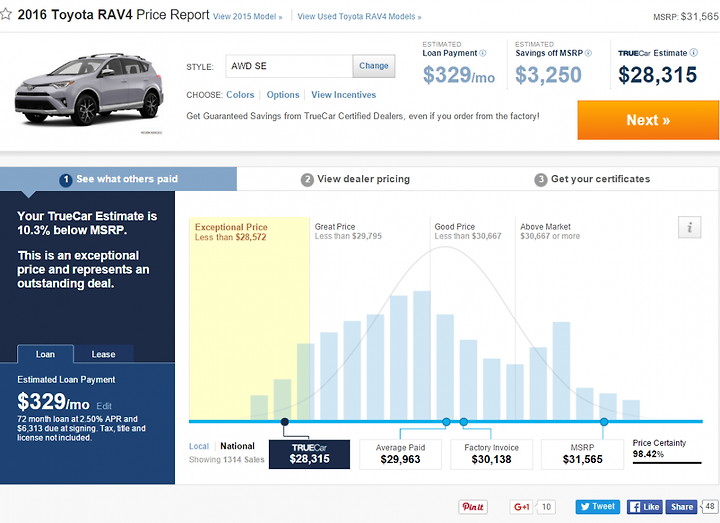This screenshot has height=523, width=720.
Task: Click the Change style button
Action: [374, 66]
